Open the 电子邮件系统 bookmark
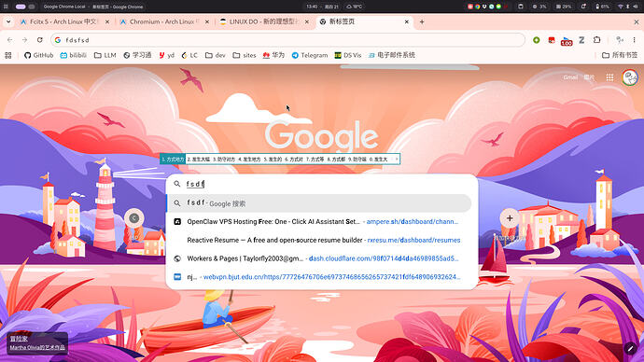Image resolution: width=644 pixels, height=362 pixels. (x=391, y=55)
